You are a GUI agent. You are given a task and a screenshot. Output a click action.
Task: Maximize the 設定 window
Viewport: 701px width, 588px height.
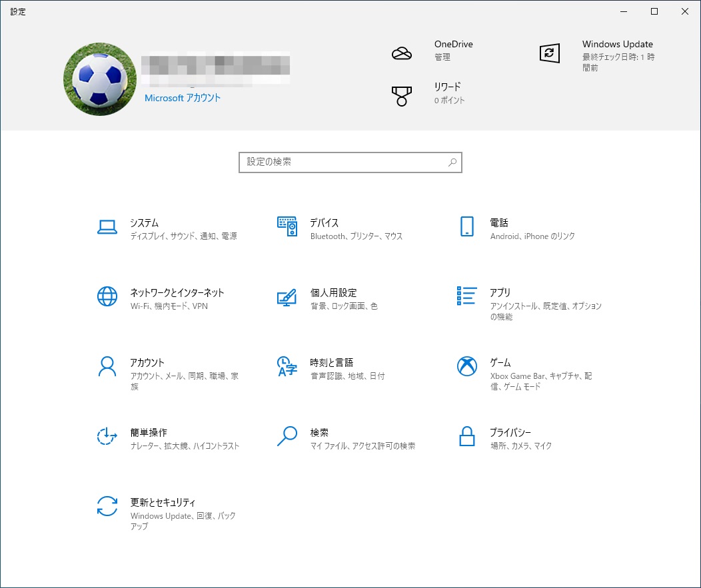coord(654,11)
